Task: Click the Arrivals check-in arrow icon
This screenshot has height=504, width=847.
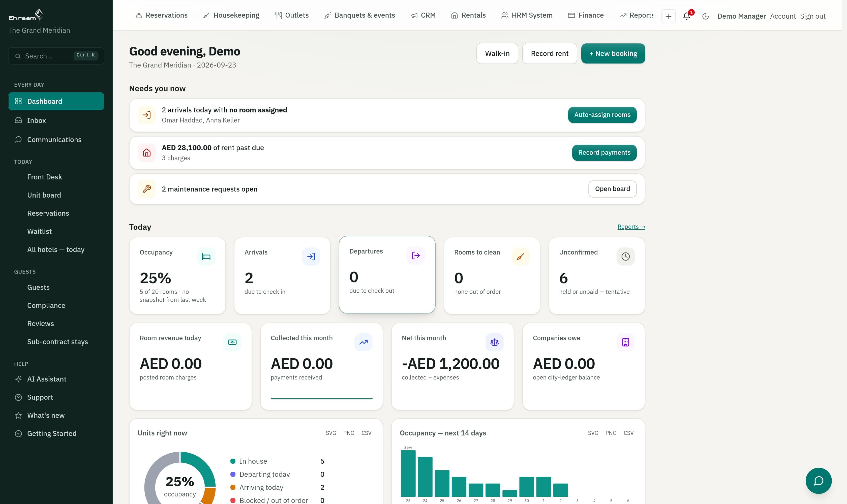Action: click(311, 257)
